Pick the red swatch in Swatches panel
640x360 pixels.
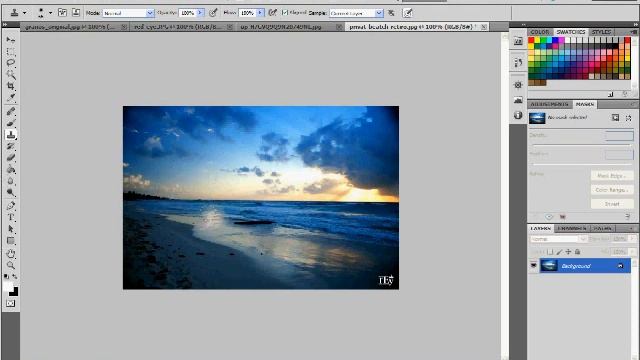point(531,40)
